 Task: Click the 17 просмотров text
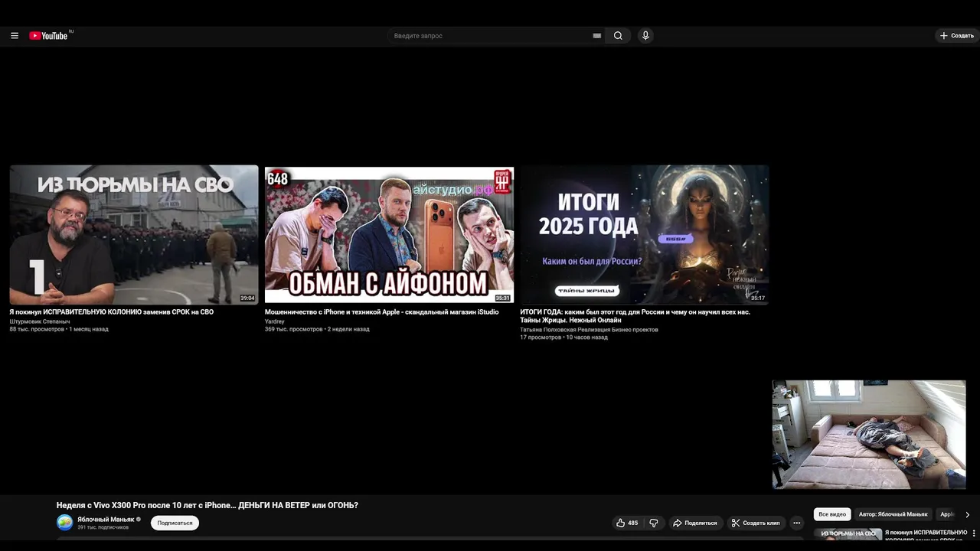point(541,337)
